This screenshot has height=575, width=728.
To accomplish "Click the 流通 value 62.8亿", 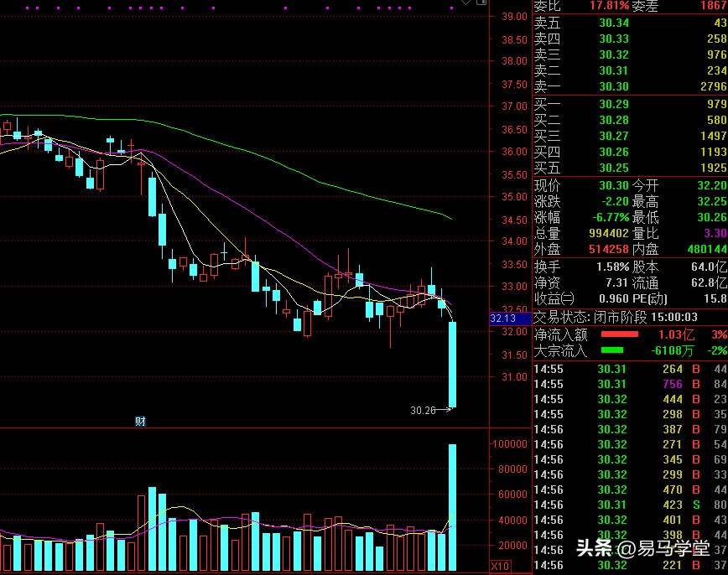I will coord(709,282).
